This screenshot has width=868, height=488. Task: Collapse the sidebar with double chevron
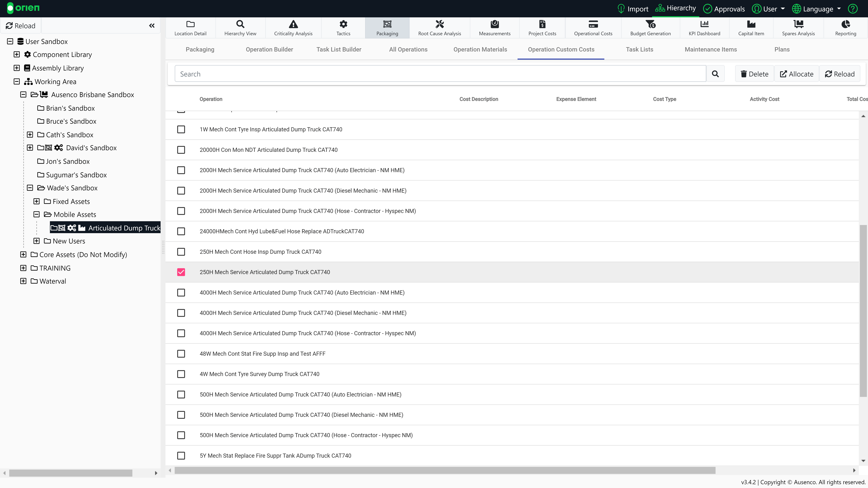[x=152, y=26]
